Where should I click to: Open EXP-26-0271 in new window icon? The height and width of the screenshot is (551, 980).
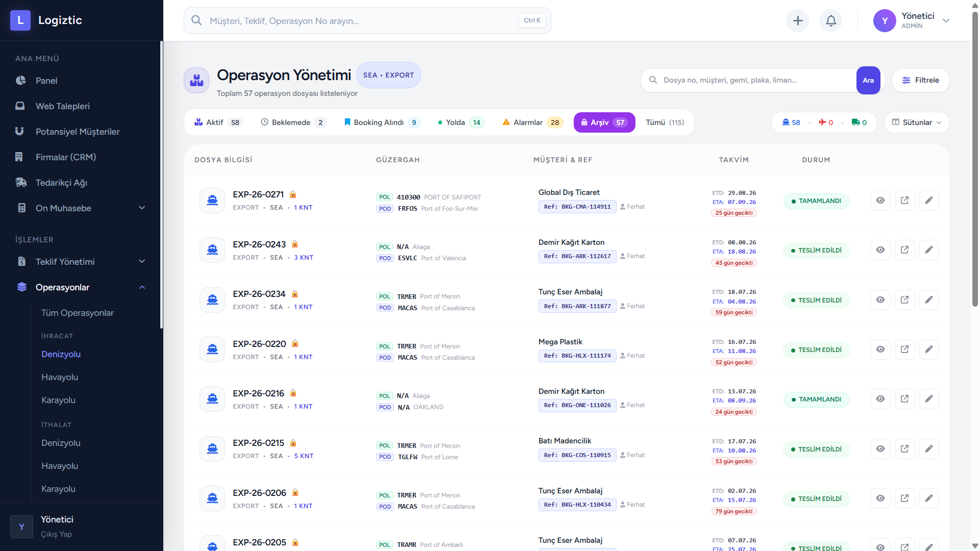904,201
